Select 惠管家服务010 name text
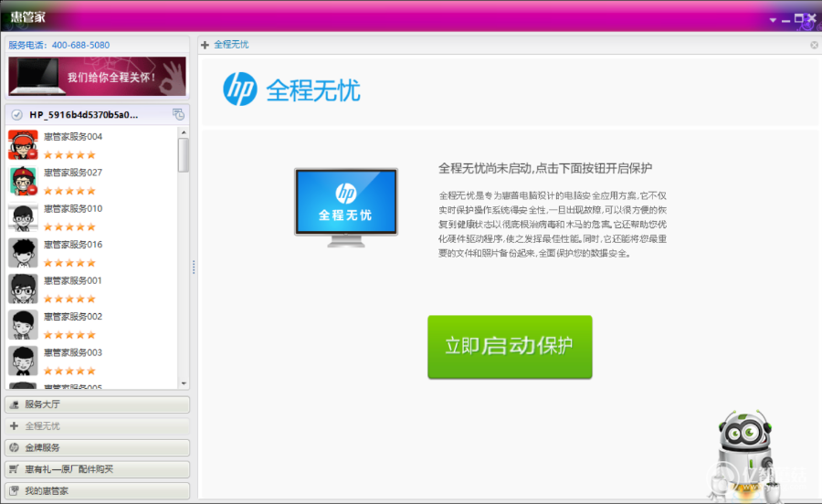822x504 pixels. click(73, 208)
